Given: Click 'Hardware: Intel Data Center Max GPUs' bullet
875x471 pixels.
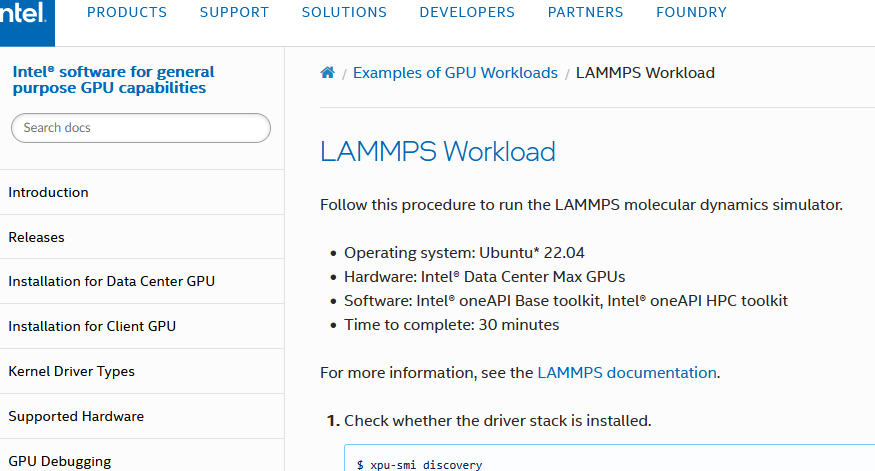Looking at the screenshot, I should (x=484, y=277).
